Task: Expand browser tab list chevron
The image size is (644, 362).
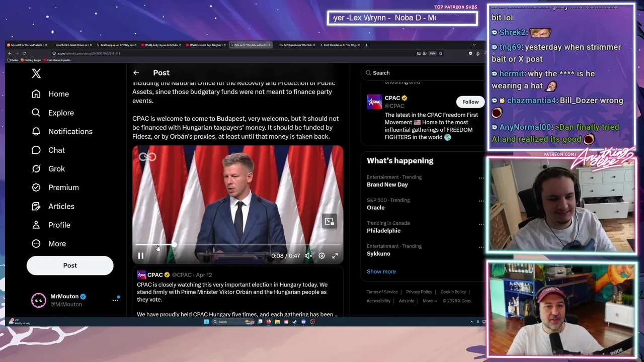Action: coord(473,45)
